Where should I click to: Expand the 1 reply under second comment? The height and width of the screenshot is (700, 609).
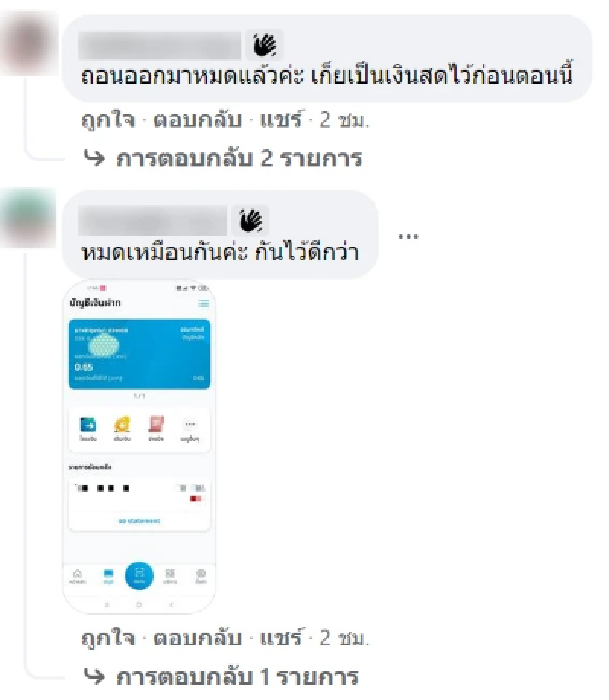222,676
